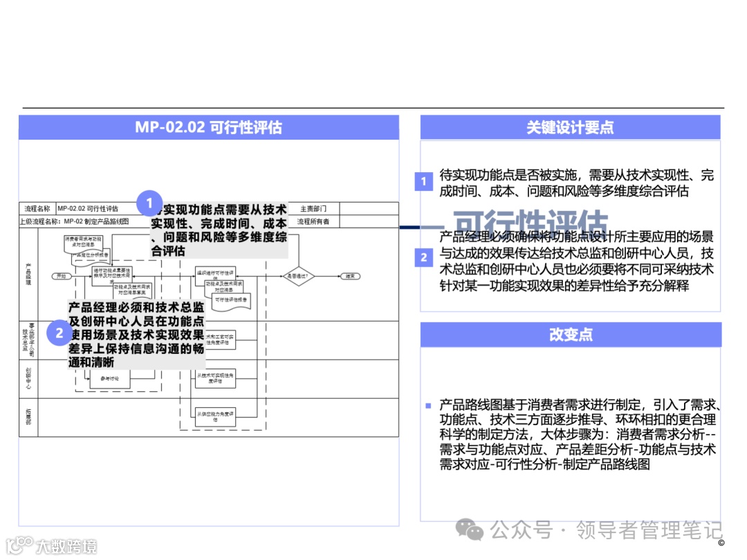Click the '可行性评估报告' document shape
Viewport: 747px width, 560px height.
coord(231,302)
